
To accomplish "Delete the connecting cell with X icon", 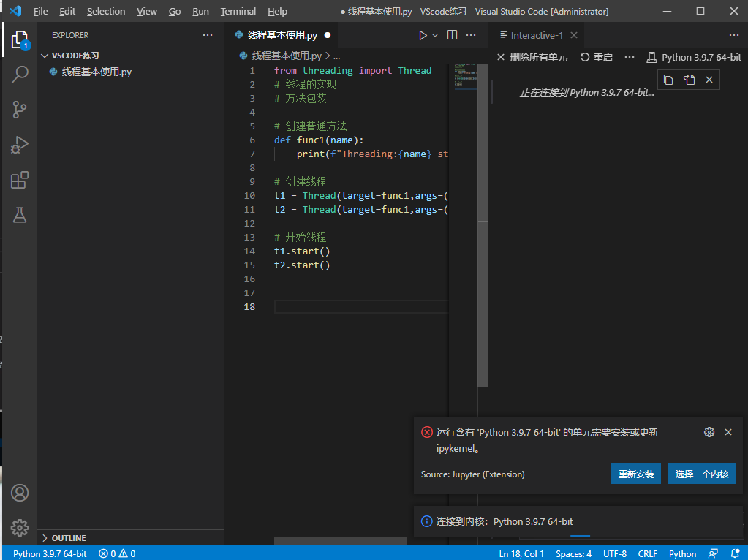I will coord(709,80).
